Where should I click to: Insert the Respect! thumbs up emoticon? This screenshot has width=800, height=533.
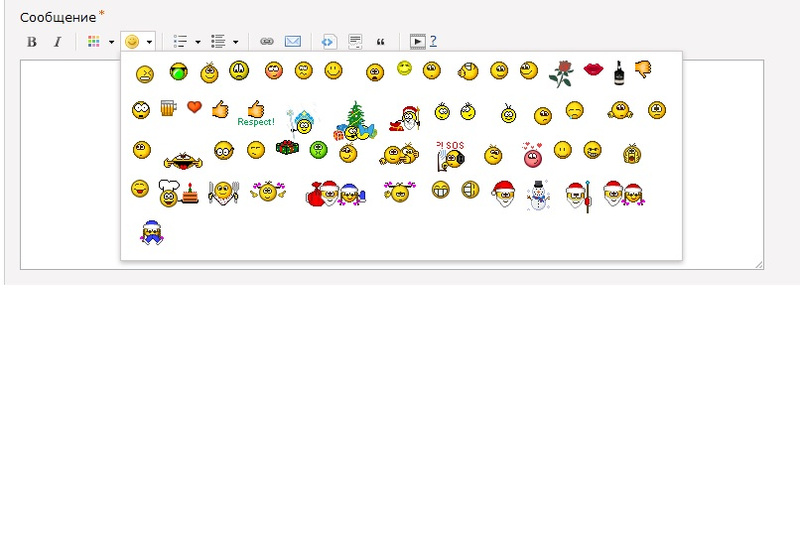256,113
